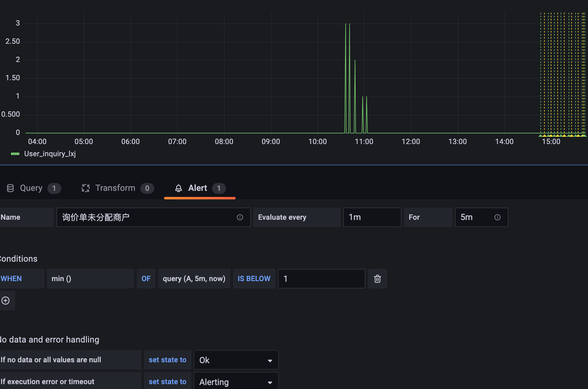This screenshot has width=588, height=389.
Task: Click the 2.50 y-axis label
Action: pos(13,41)
